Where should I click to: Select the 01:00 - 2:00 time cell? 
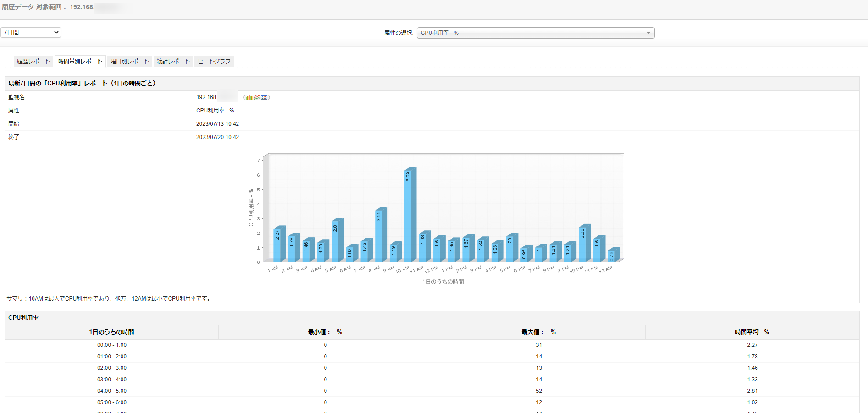(x=112, y=357)
